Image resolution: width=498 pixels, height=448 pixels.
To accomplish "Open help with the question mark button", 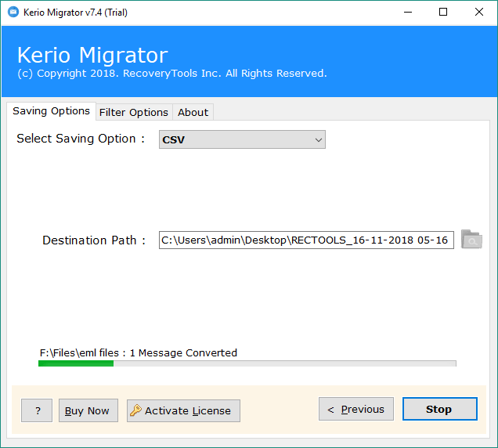I will point(37,410).
